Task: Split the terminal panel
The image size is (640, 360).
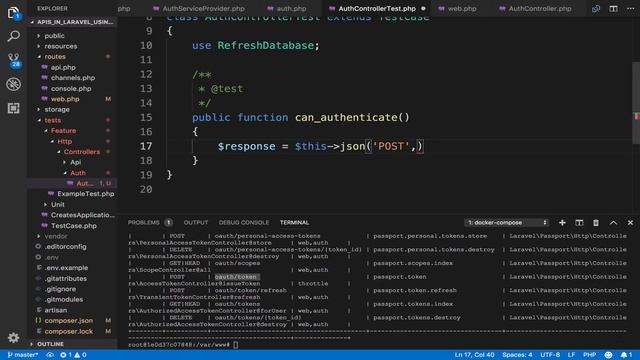Action: point(579,222)
